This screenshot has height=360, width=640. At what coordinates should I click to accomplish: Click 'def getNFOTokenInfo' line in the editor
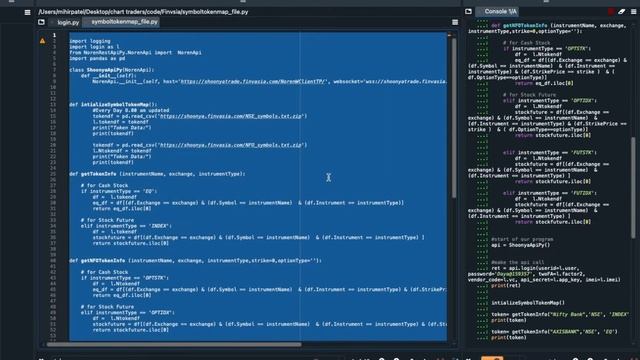tap(196, 260)
